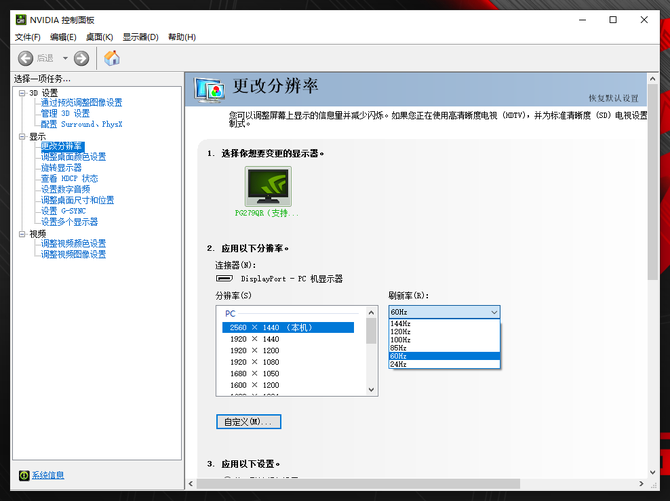Image resolution: width=670 pixels, height=501 pixels.
Task: Click the 自定义(M)... button
Action: tap(248, 421)
